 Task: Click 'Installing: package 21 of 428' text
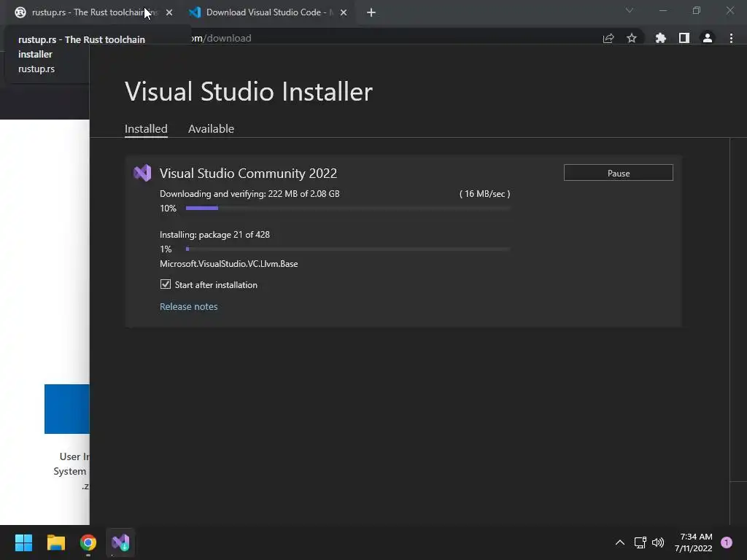[x=215, y=235]
